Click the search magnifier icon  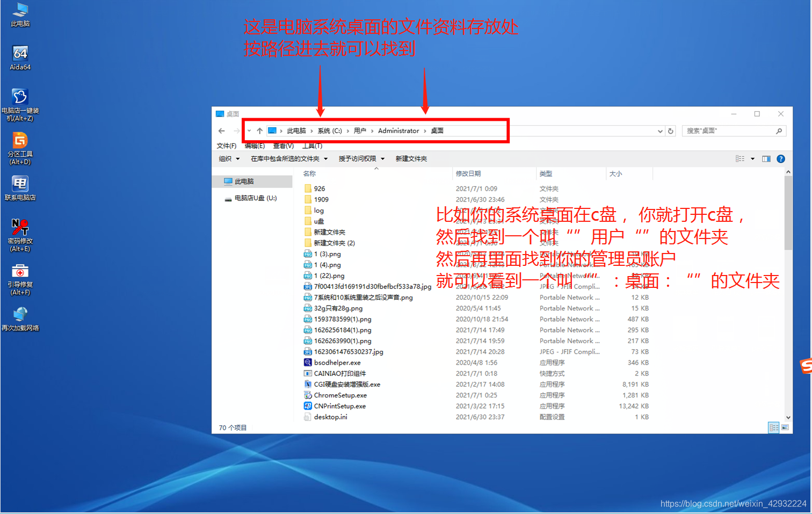(779, 131)
